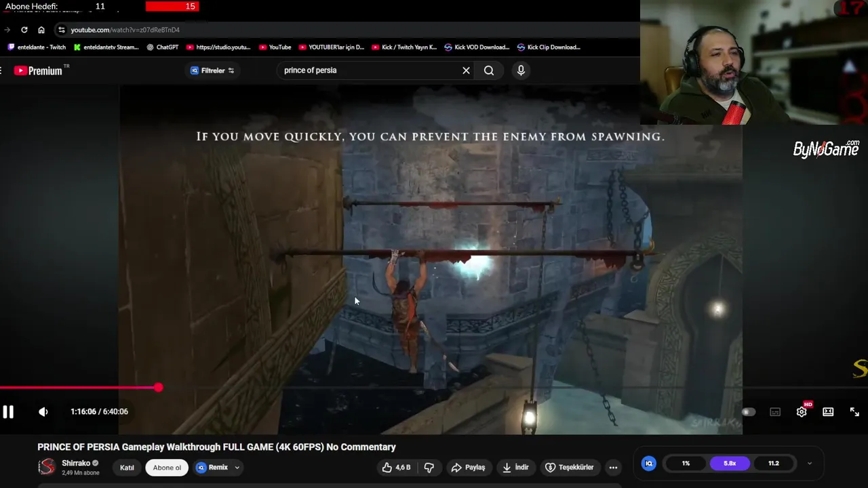Open the YouTube bookmark
This screenshot has height=488, width=868.
(275, 47)
